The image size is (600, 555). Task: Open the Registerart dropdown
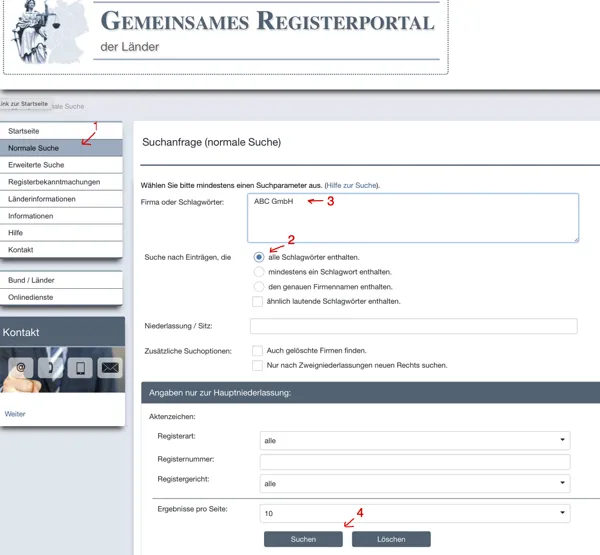click(x=414, y=440)
